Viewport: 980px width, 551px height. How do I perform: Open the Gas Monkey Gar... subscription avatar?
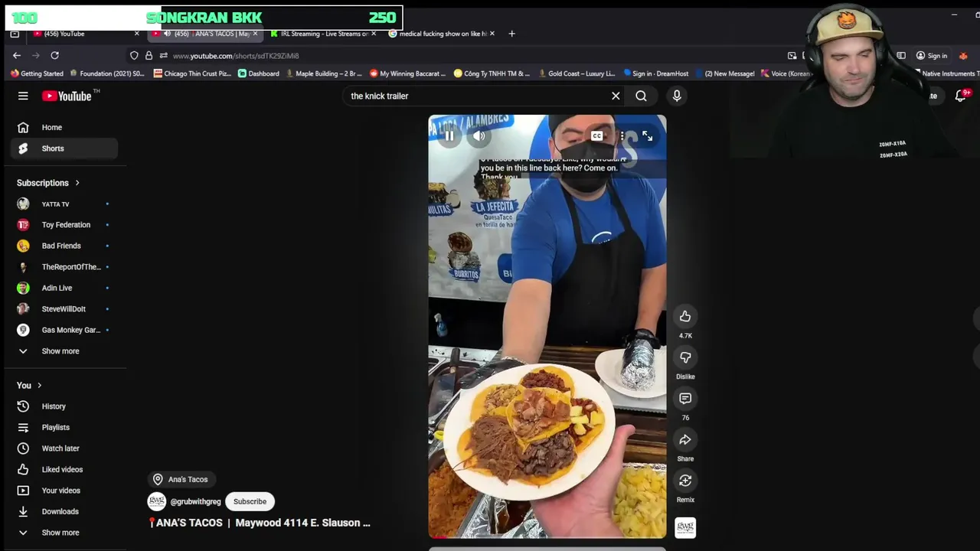click(x=23, y=330)
